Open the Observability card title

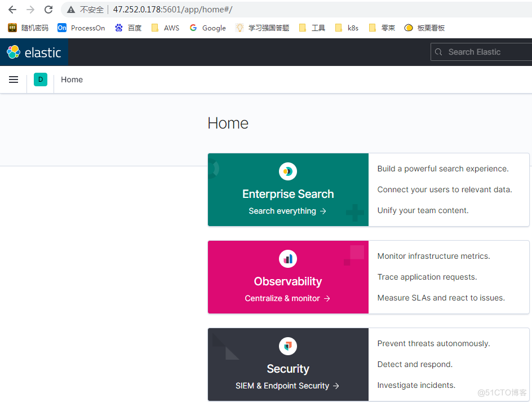click(x=288, y=281)
